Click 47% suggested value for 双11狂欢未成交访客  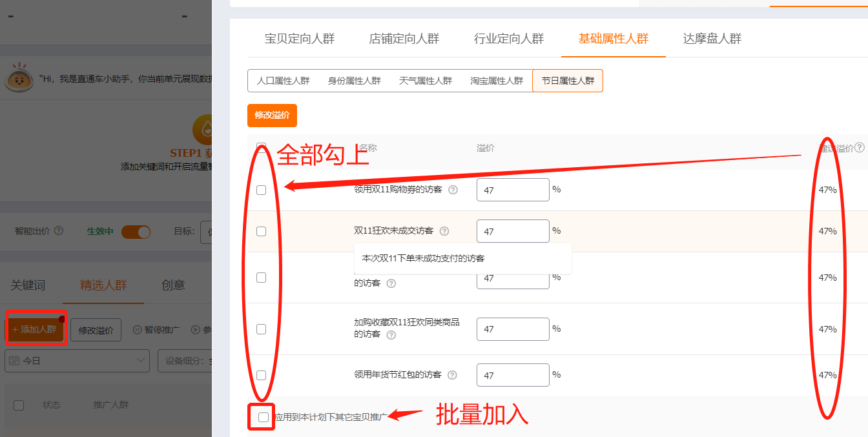(827, 231)
